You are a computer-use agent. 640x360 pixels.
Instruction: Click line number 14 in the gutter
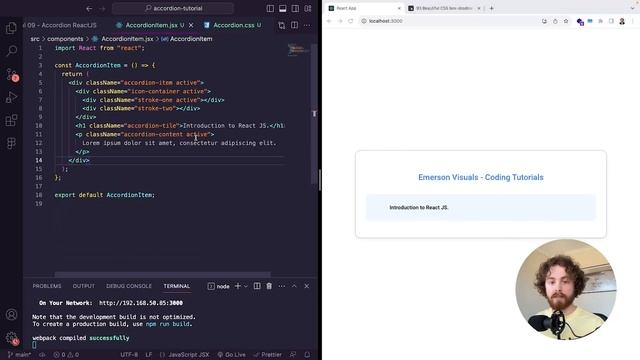click(39, 160)
